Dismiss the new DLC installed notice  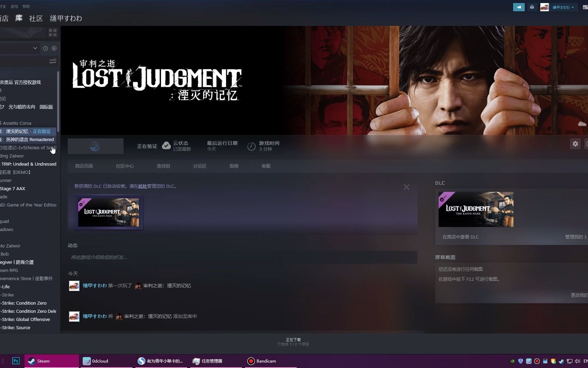pyautogui.click(x=406, y=187)
